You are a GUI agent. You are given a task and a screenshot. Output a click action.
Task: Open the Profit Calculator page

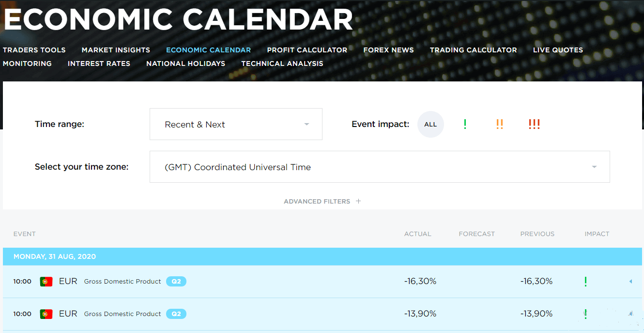307,50
